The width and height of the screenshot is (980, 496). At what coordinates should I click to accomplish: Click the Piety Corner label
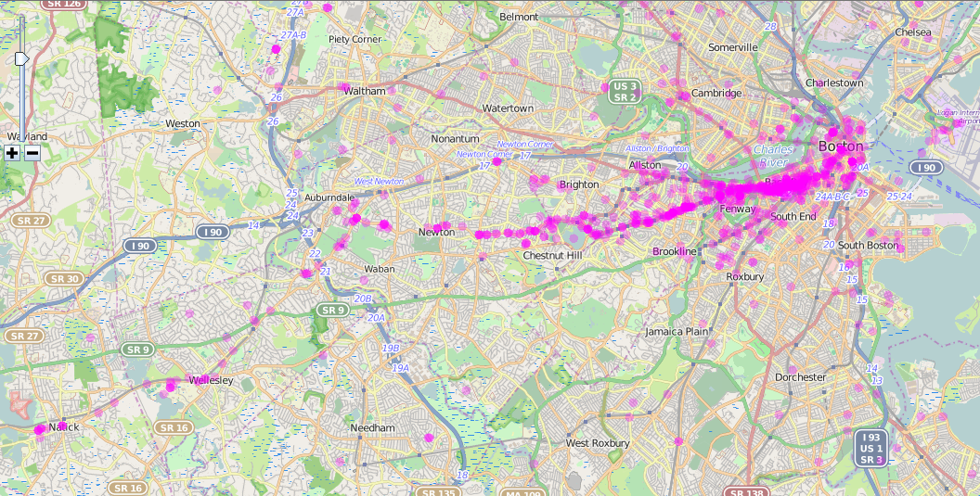point(355,39)
